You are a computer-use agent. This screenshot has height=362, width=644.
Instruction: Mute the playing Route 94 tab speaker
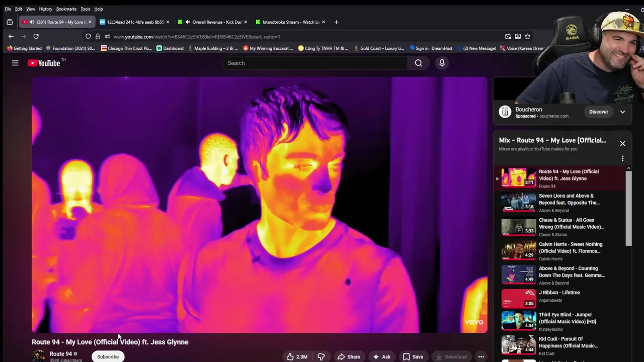tap(32, 22)
